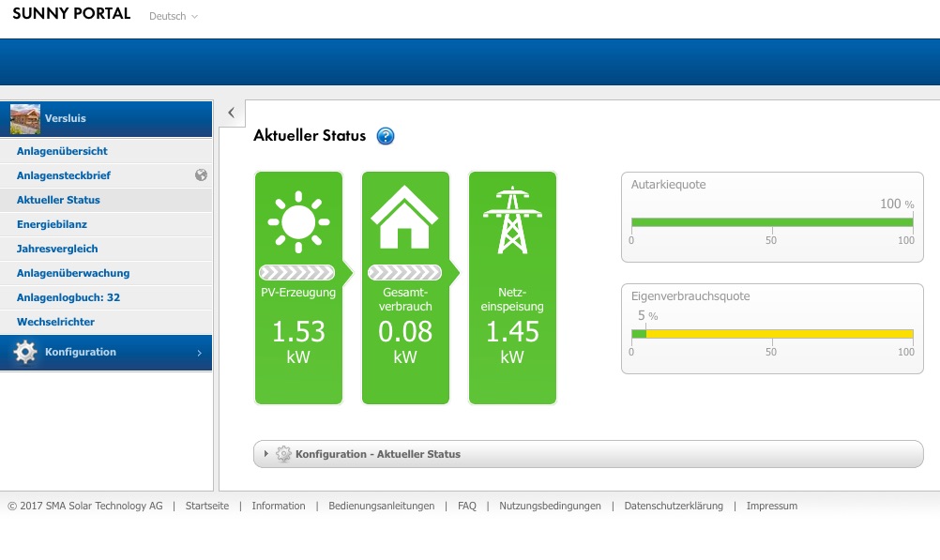
Task: Click the power pylon Netzeinspeisung icon
Action: tap(511, 221)
